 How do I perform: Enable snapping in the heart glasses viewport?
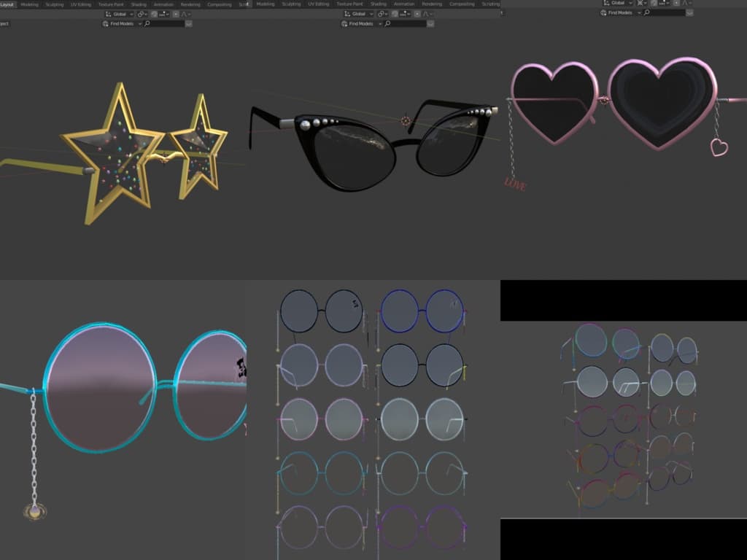coord(654,3)
